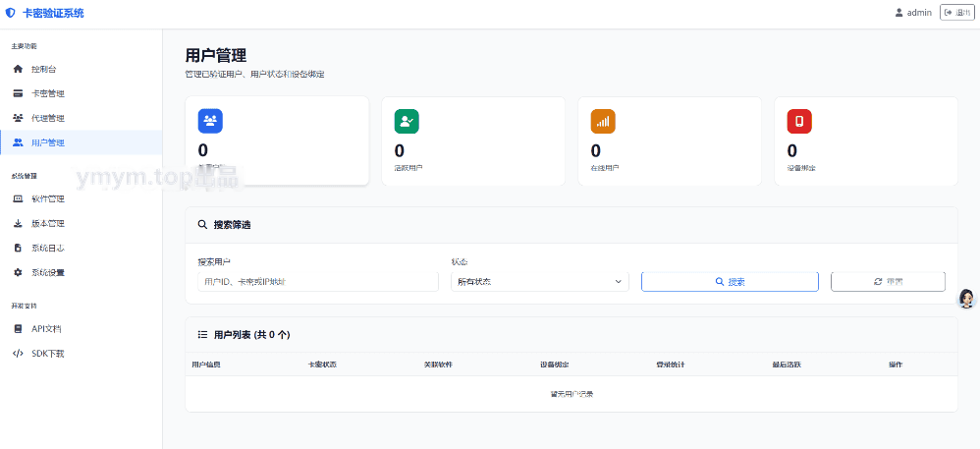Click the admin username text

tap(919, 13)
